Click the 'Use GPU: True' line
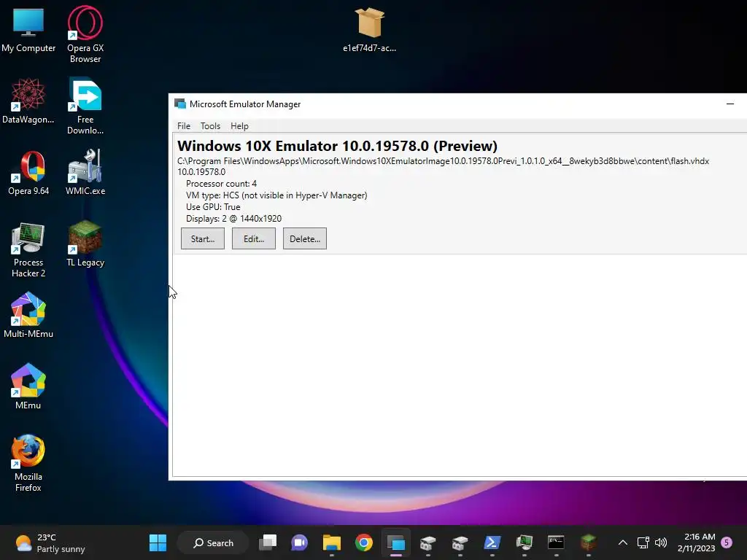747x560 pixels. click(213, 206)
